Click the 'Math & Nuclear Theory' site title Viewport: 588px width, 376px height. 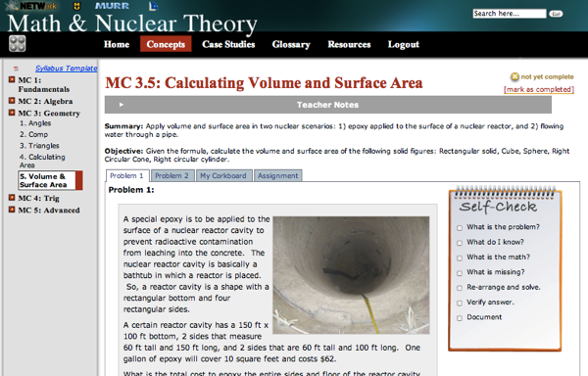[x=132, y=23]
